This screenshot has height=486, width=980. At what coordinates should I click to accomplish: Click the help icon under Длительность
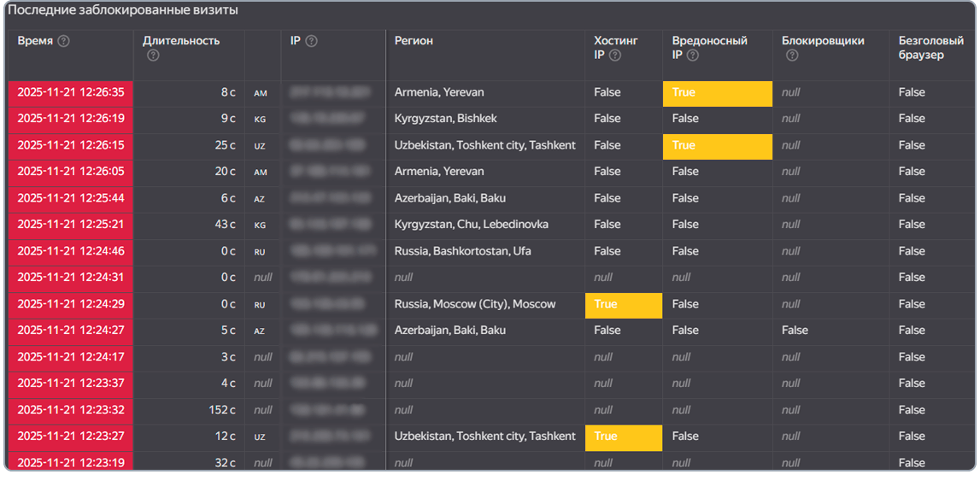coord(153,56)
